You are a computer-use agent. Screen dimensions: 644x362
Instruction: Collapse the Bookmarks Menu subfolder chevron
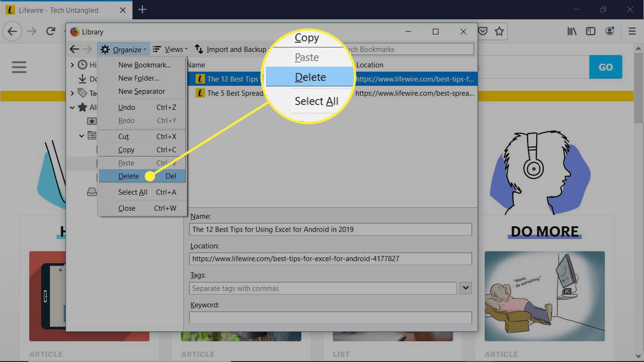(82, 136)
